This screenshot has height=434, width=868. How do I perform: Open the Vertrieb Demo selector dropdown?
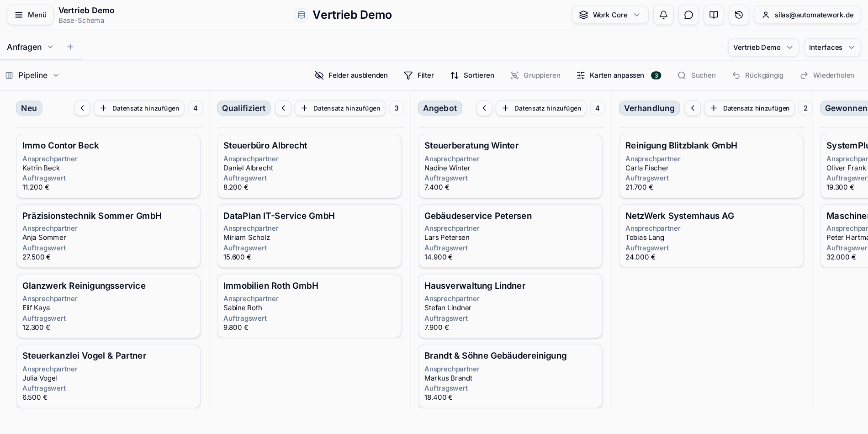click(x=763, y=48)
